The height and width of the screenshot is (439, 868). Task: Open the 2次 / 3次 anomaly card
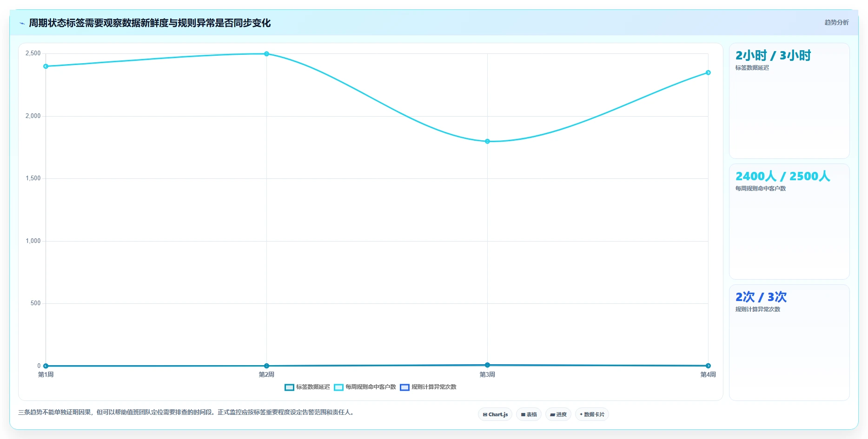click(789, 342)
